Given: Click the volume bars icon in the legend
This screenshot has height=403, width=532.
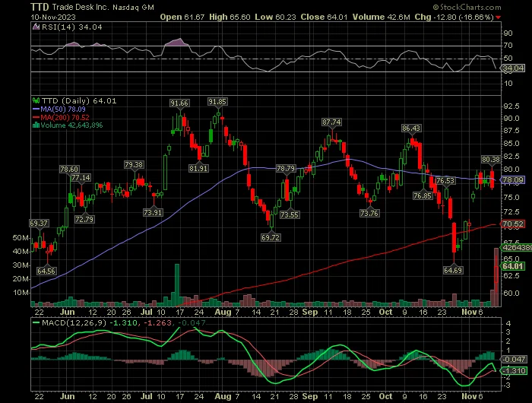Looking at the screenshot, I should 36,125.
